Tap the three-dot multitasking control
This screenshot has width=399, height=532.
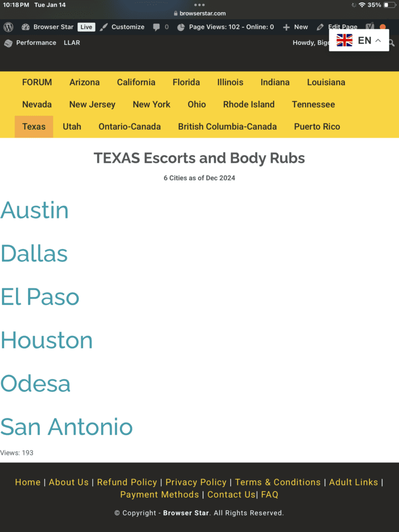[x=199, y=5]
